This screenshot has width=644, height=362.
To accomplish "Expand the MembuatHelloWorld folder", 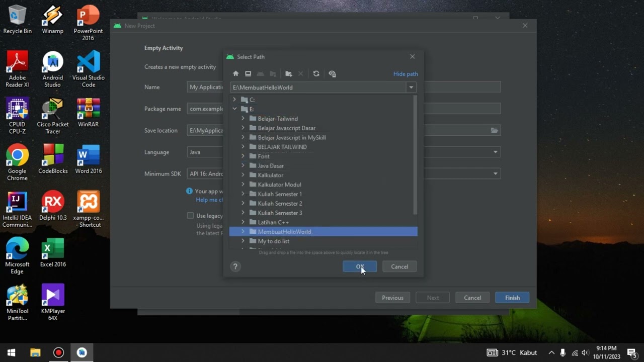I will (x=243, y=232).
